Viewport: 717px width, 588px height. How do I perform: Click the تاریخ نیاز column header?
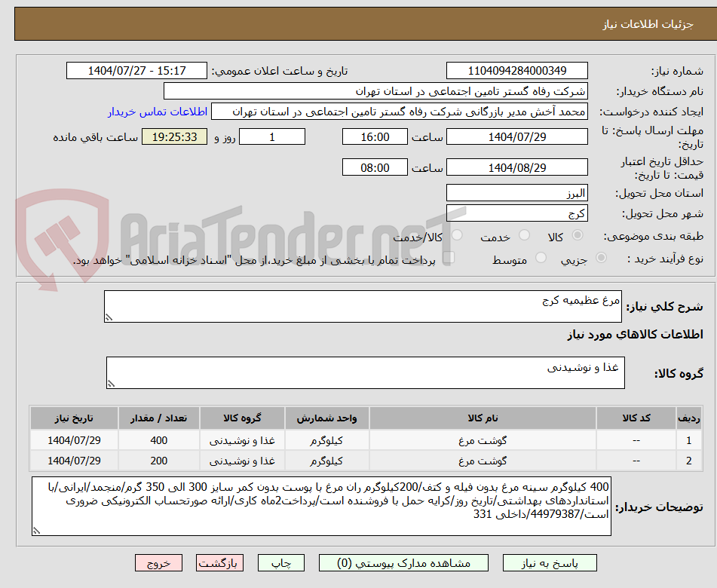tap(74, 418)
